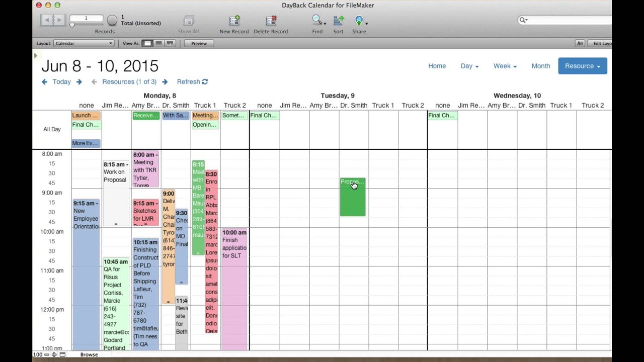Click the Refresh link text

[x=188, y=82]
